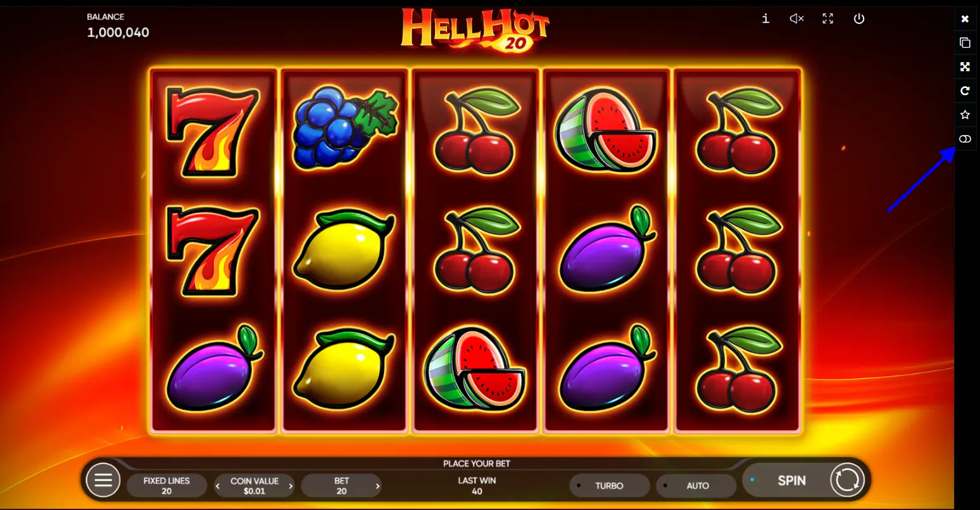Open the game info (i) icon
The image size is (980, 510).
pos(765,18)
